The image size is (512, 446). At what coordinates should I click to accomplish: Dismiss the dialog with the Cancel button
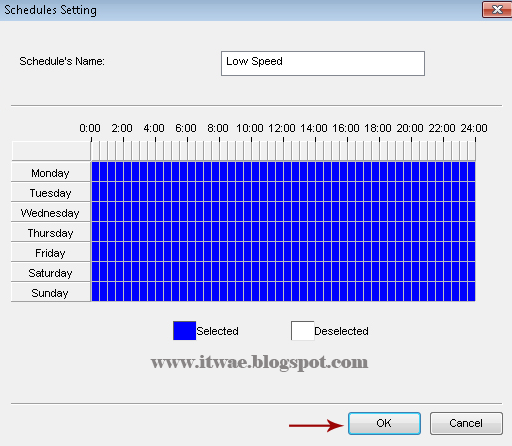(x=466, y=423)
